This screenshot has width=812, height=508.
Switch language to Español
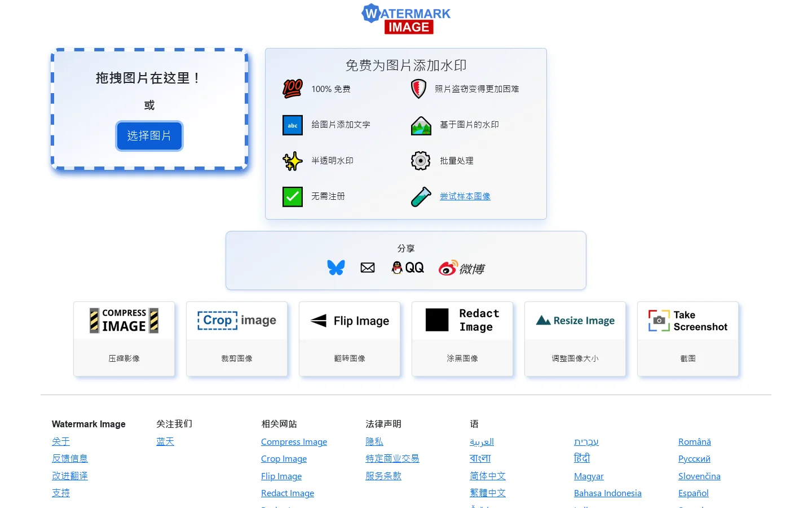click(694, 493)
